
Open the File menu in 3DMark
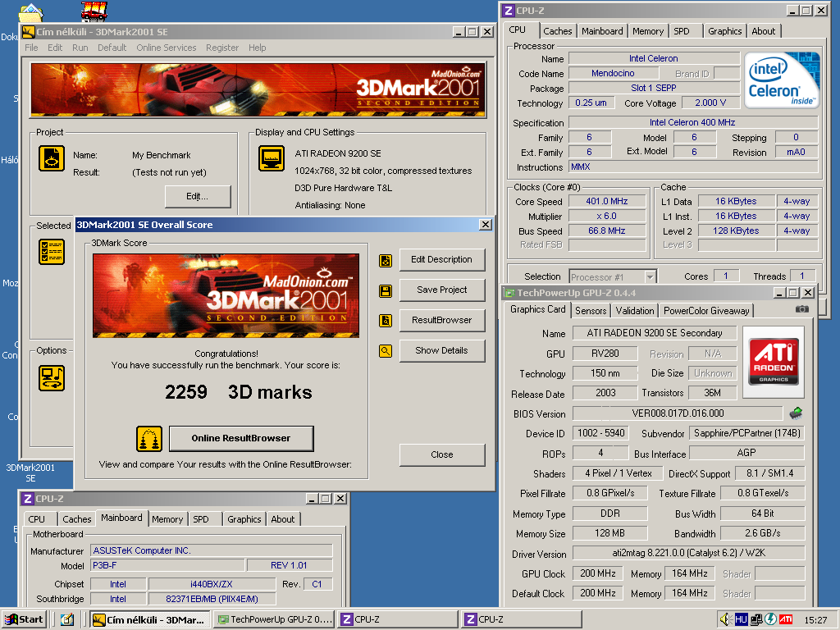pos(32,48)
